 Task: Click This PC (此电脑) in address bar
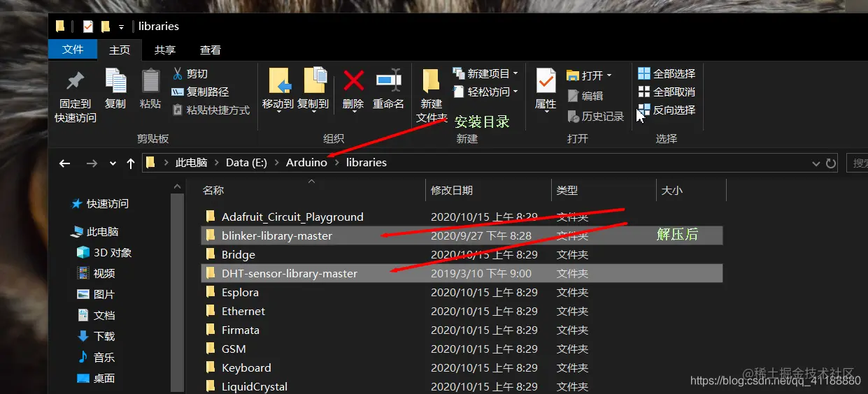click(191, 162)
